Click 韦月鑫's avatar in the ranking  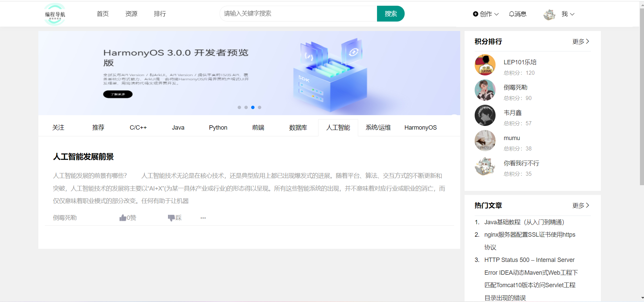(485, 115)
